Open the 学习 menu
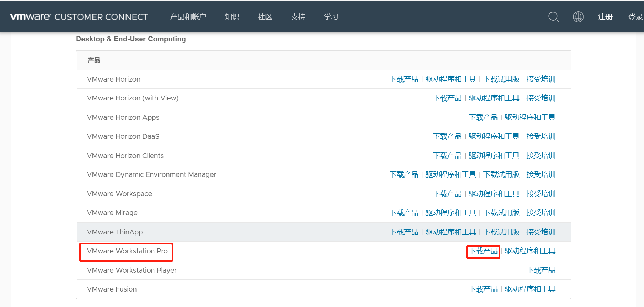644x307 pixels. [331, 17]
